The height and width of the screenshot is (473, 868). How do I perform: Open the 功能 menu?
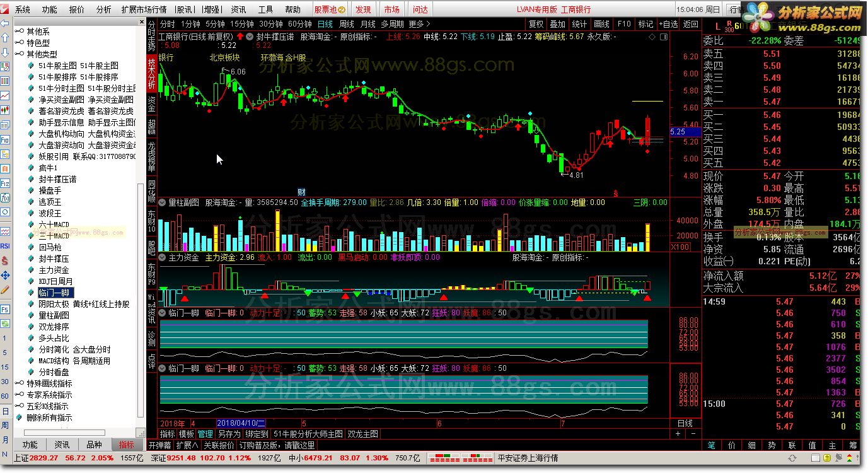49,9
